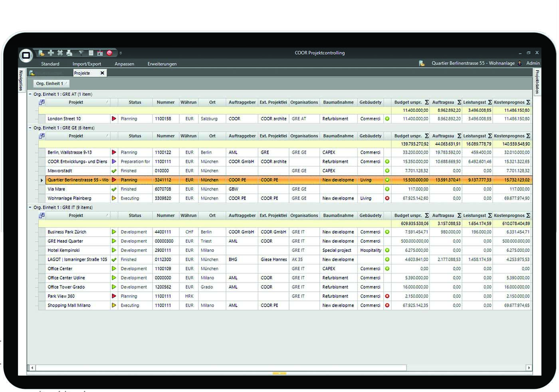This screenshot has height=392, width=559.
Task: Open project via folder icon in quick toolbar
Action: (41, 53)
